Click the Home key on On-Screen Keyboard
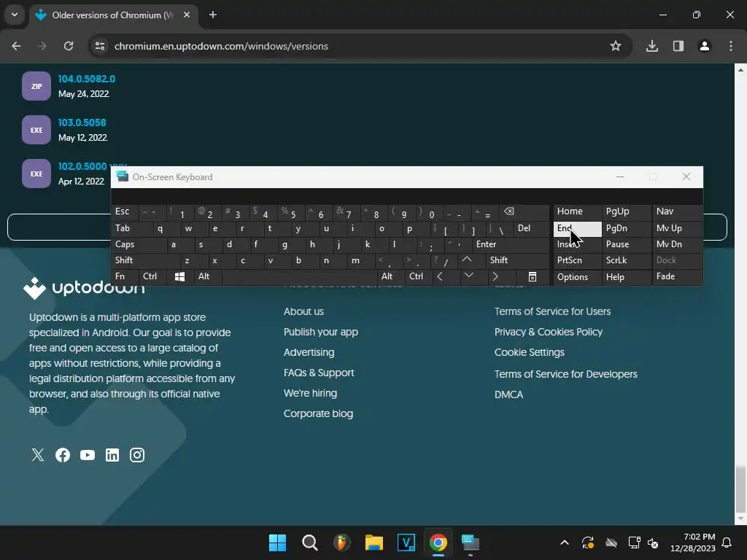Screen dimensions: 747x560 (x=578, y=211)
